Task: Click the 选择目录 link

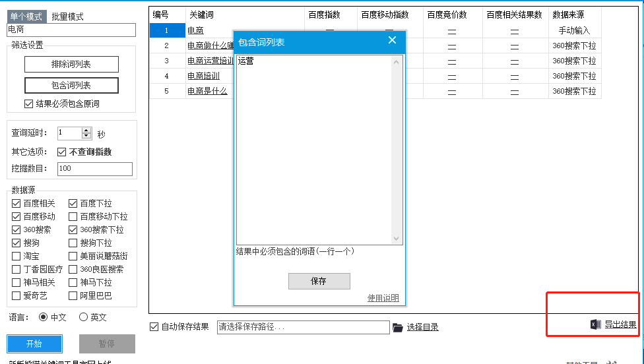Action: tap(422, 328)
